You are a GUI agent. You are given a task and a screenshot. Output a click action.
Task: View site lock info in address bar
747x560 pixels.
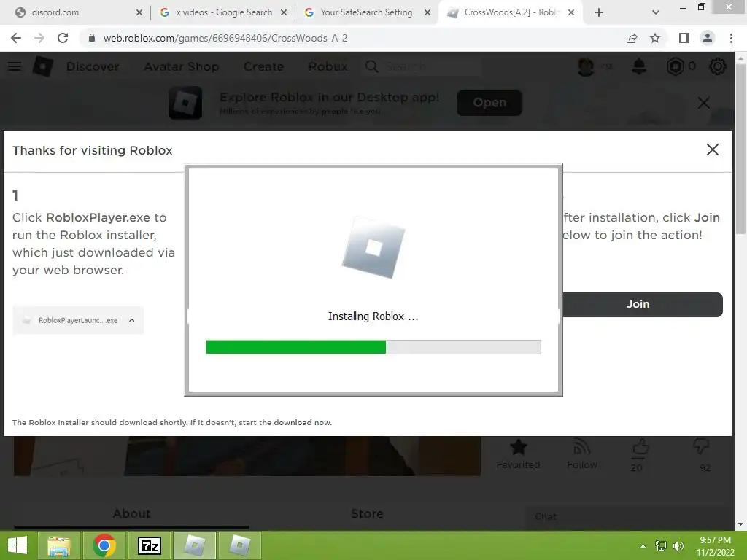click(92, 38)
